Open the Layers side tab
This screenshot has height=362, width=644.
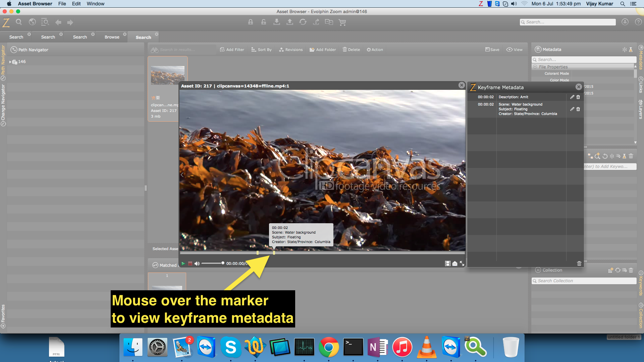(x=641, y=109)
